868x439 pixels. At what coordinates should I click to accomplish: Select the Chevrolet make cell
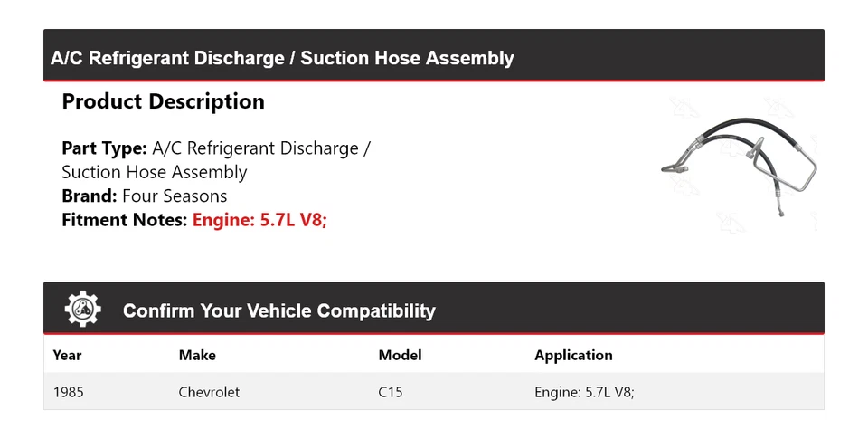coord(209,392)
